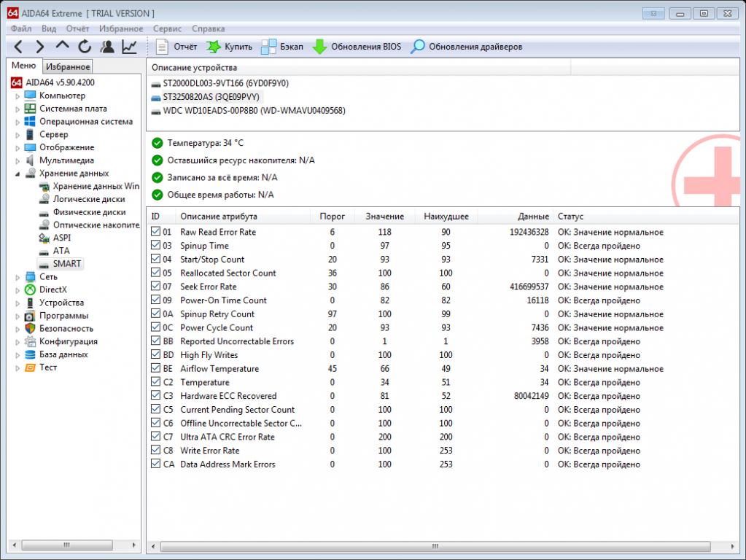Sort by the Данные column header
The width and height of the screenshot is (746, 560).
[x=516, y=217]
